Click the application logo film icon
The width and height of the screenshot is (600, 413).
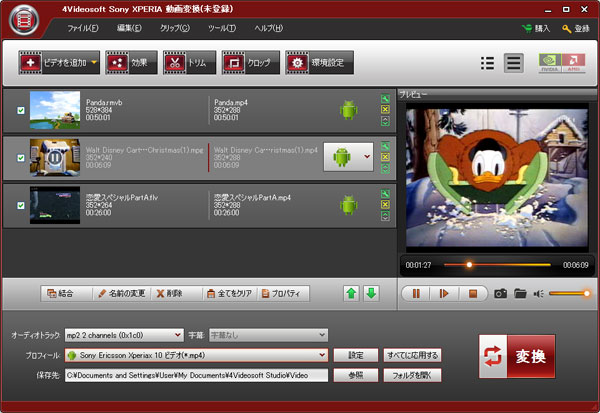coord(24,20)
